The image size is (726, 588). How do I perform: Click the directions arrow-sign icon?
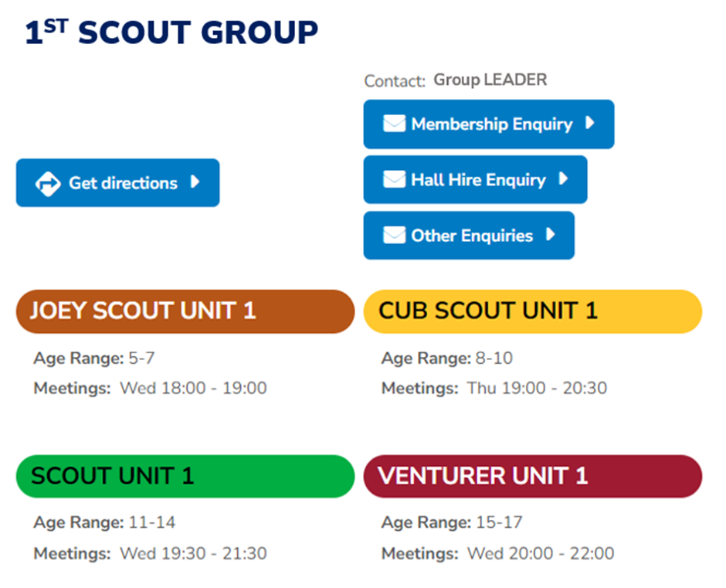coord(48,184)
